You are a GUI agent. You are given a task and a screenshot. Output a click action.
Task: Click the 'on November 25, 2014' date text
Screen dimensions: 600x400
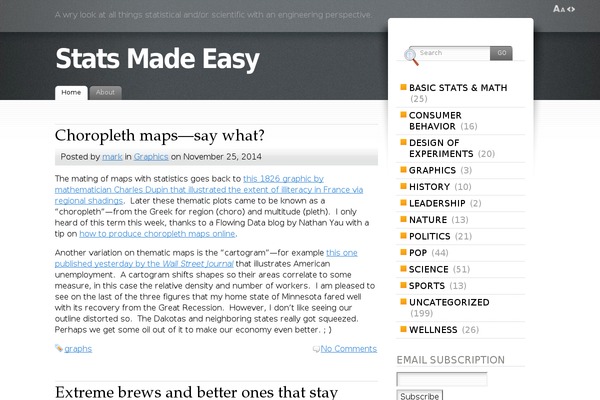216,157
